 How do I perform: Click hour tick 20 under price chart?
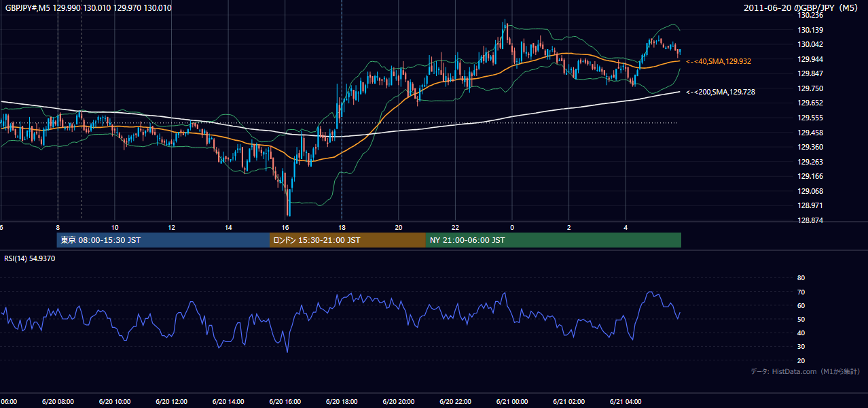coord(399,227)
